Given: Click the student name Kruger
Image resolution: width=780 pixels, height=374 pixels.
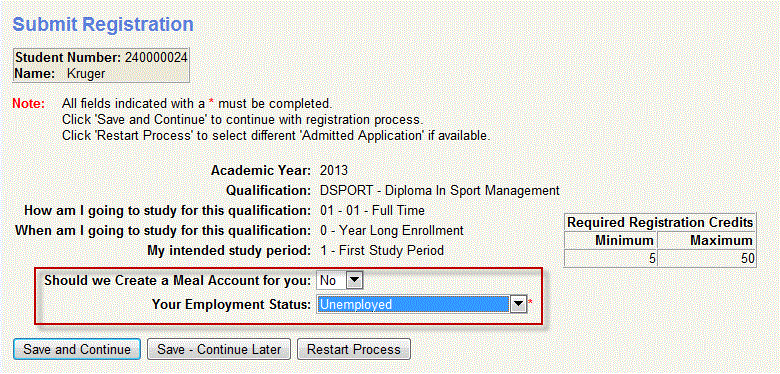Looking at the screenshot, I should click(x=86, y=74).
